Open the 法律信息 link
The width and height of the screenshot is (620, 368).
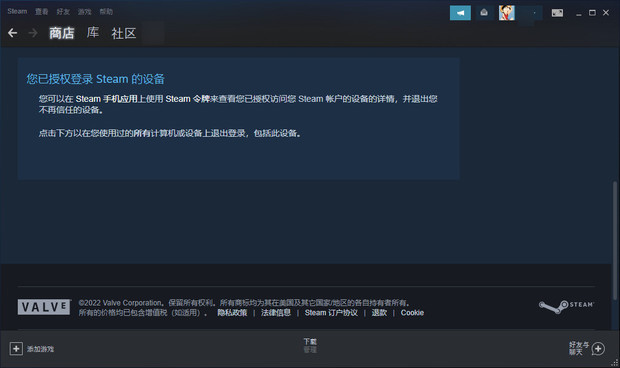click(x=276, y=313)
